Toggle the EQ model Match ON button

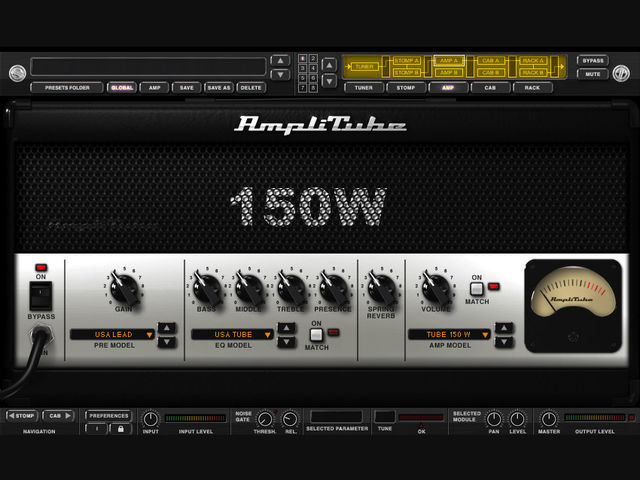point(316,335)
